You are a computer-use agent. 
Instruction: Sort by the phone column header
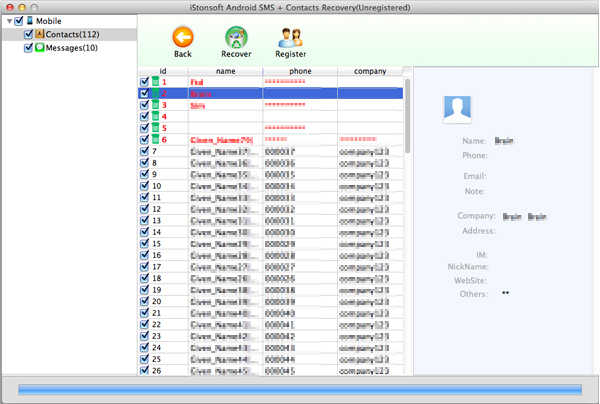pos(300,71)
